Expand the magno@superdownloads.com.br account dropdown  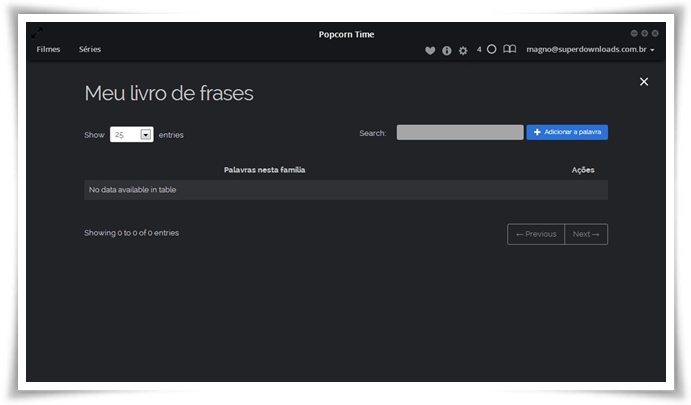(590, 49)
